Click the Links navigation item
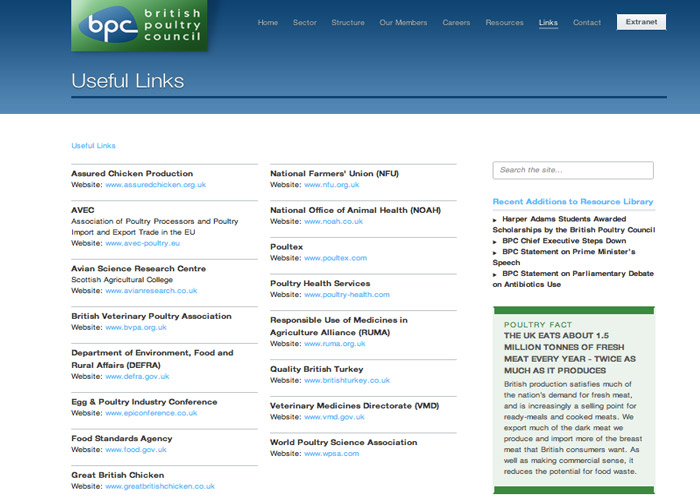700x500 pixels. pos(548,22)
